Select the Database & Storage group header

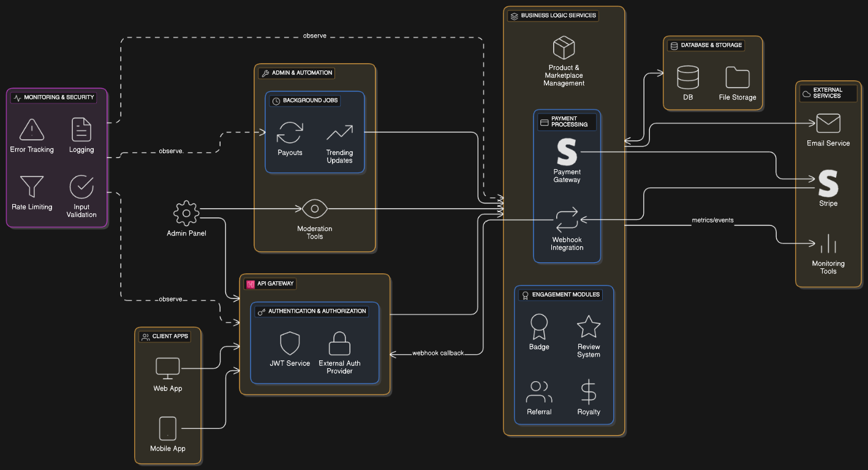[706, 45]
